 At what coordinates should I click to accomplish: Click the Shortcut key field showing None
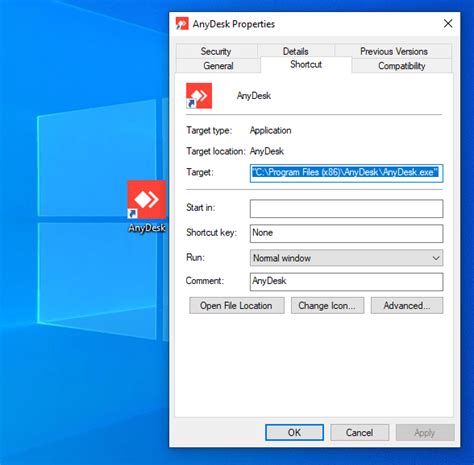[346, 233]
